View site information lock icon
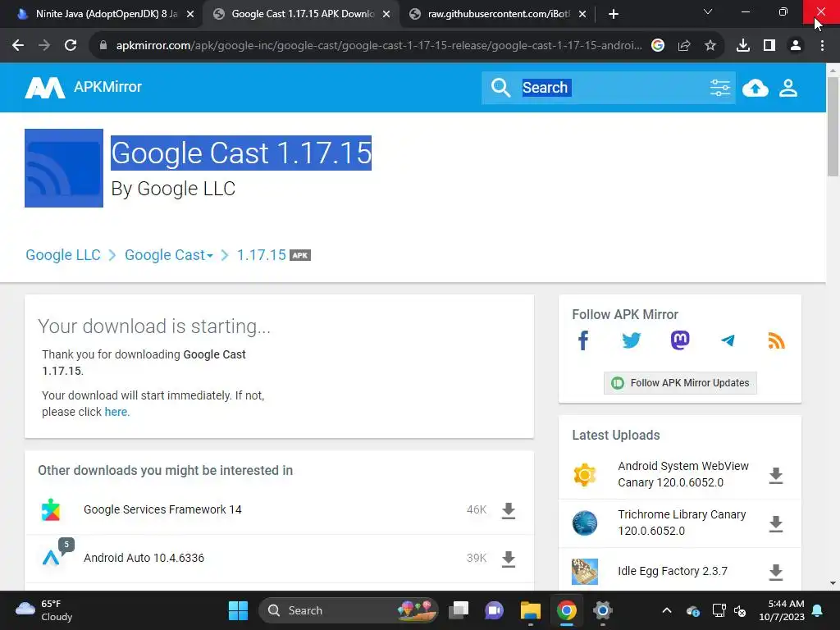Image resolution: width=840 pixels, height=630 pixels. pyautogui.click(x=103, y=46)
